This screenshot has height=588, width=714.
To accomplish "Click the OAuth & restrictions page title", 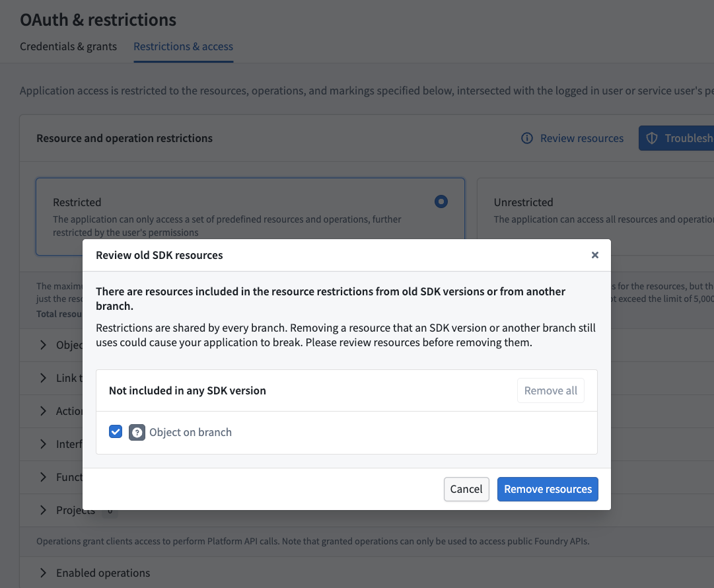I will click(x=98, y=20).
